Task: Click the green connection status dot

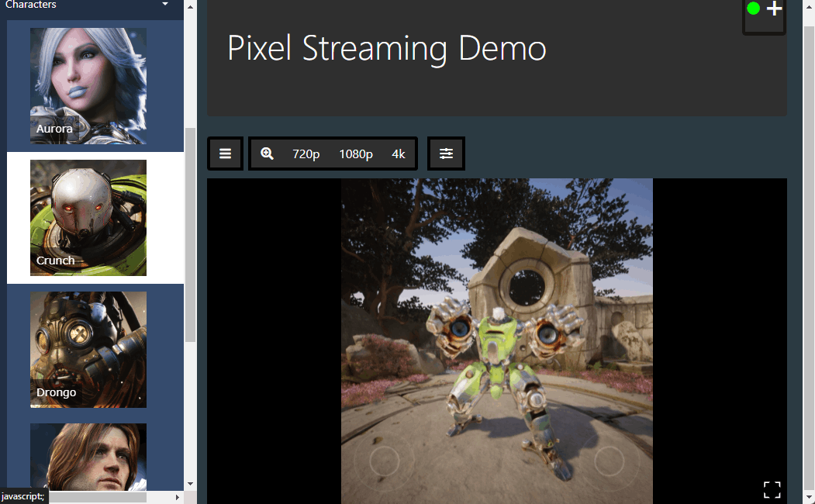Action: tap(753, 9)
